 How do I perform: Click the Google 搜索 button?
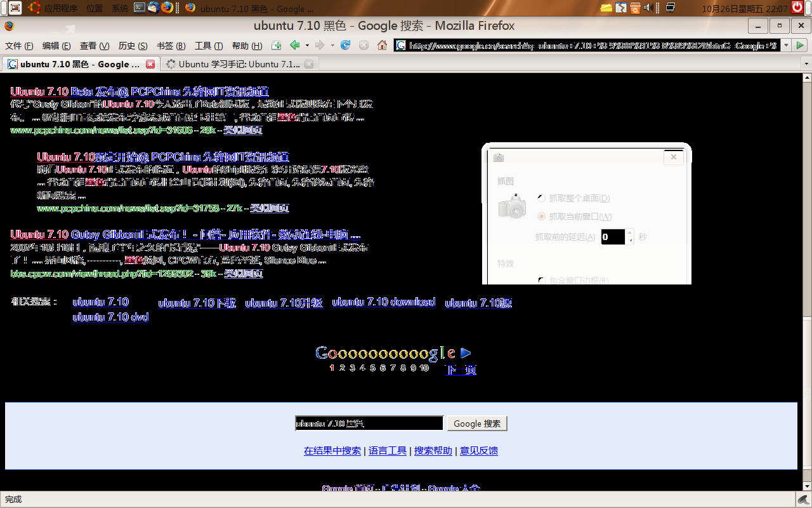477,424
